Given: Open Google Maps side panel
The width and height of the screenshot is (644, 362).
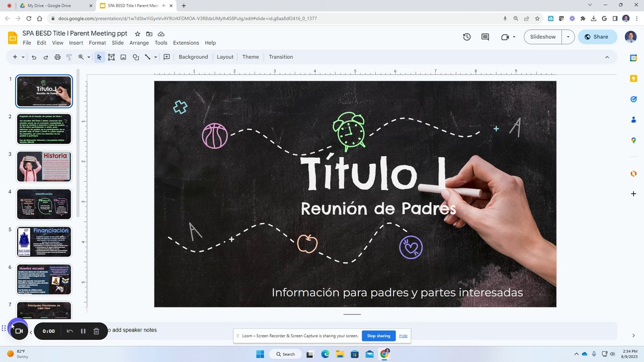Looking at the screenshot, I should pyautogui.click(x=633, y=140).
